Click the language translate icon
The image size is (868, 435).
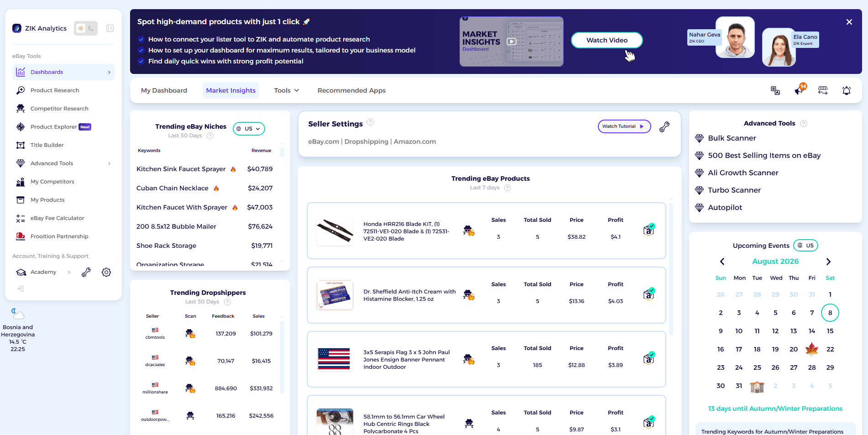click(x=775, y=90)
